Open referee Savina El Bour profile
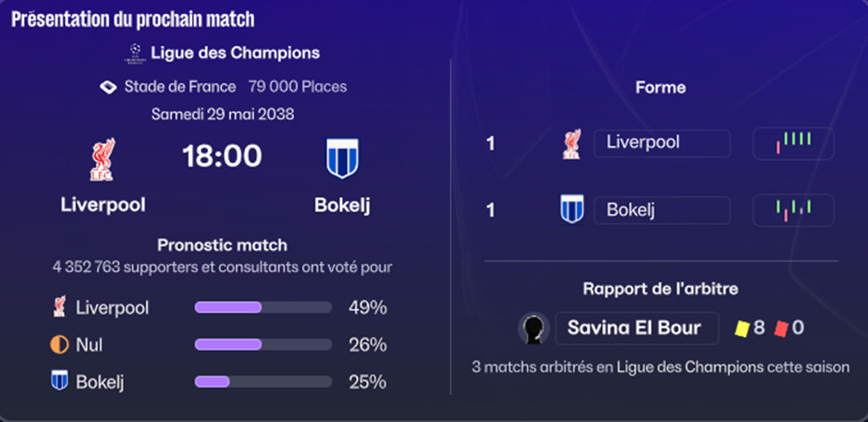Screen dimensions: 868x422 (x=637, y=329)
